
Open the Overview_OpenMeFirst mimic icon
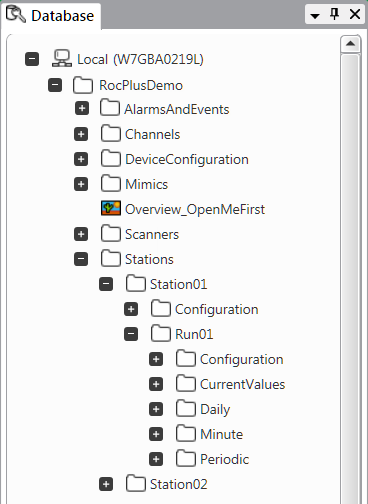tap(111, 208)
